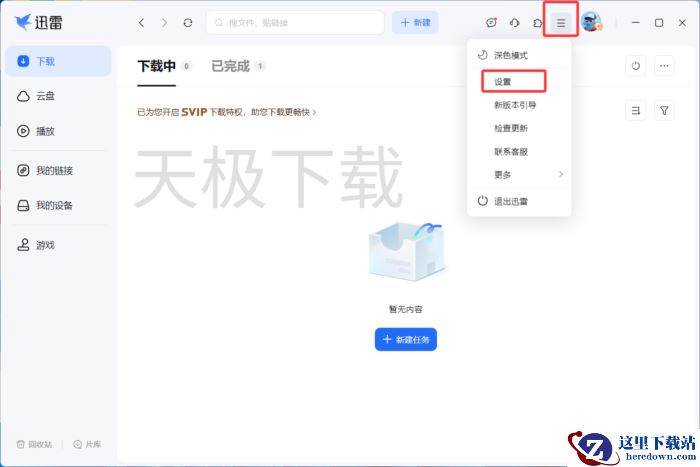Screen dimensions: 700x467
Task: Enable 深色模式 dark mode
Action: coord(519,55)
